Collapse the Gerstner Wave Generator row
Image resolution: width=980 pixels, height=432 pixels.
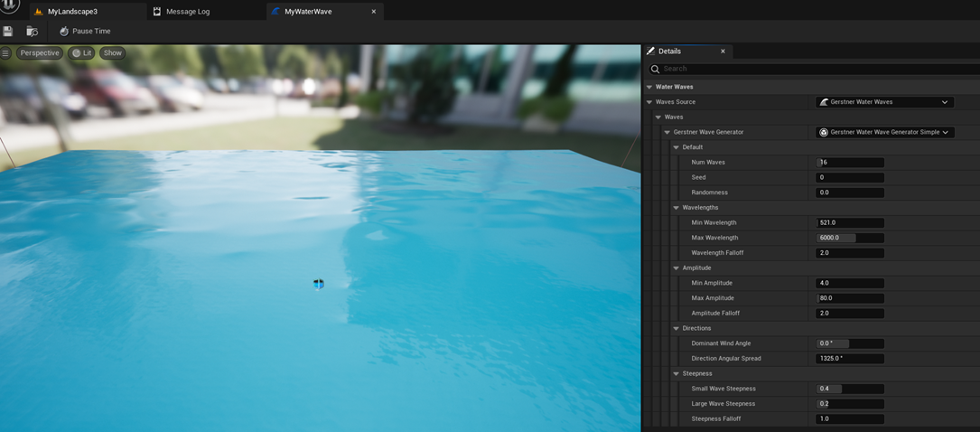pyautogui.click(x=667, y=132)
